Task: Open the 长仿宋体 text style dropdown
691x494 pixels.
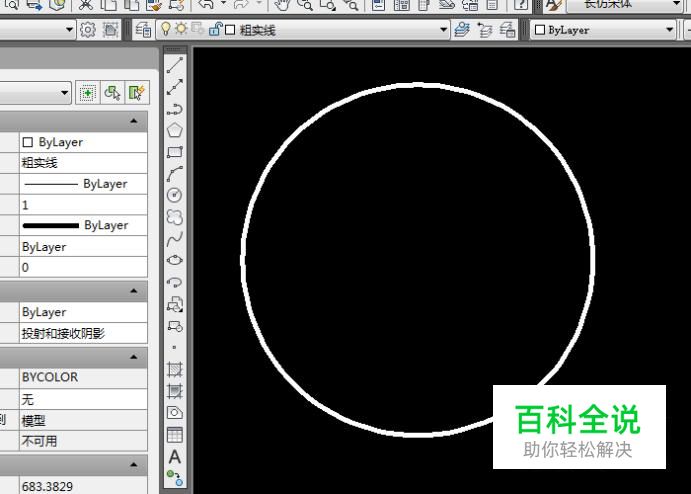Action: coord(677,4)
